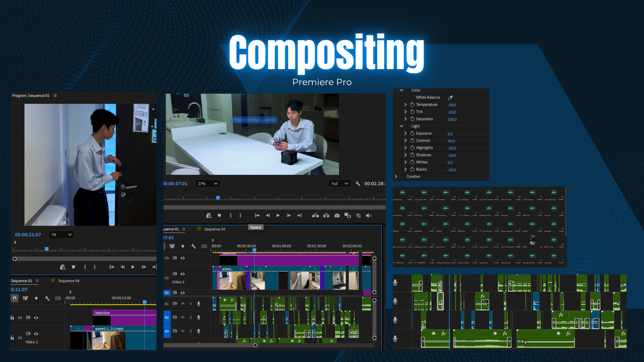Hide track V2 in the left timeline
Screen dimensions: 644x362
pyautogui.click(x=36, y=334)
